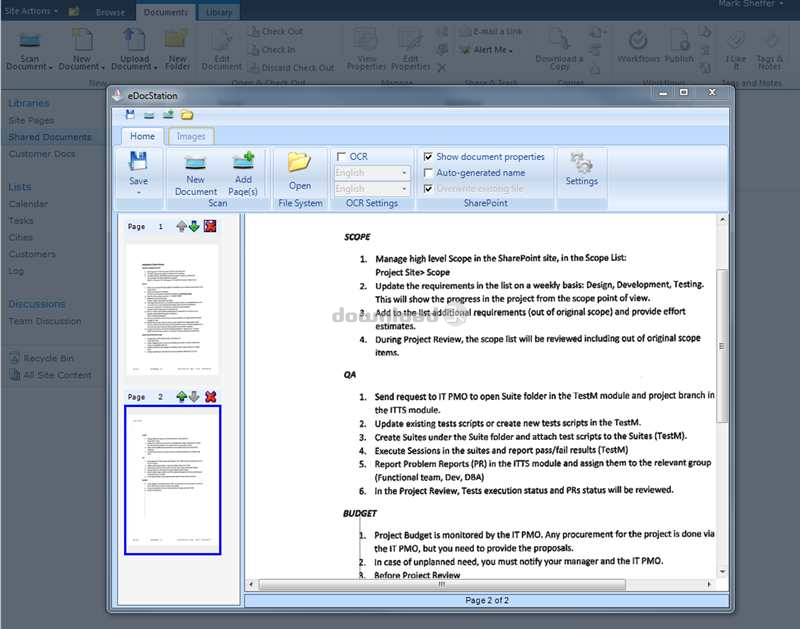Image resolution: width=800 pixels, height=629 pixels.
Task: Click SharePoint New Document icon
Action: click(x=82, y=41)
